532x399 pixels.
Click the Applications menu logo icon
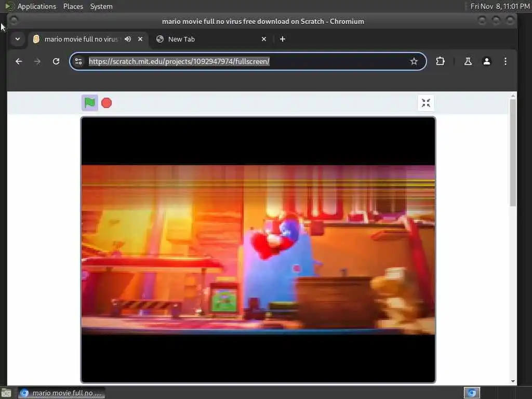10,6
